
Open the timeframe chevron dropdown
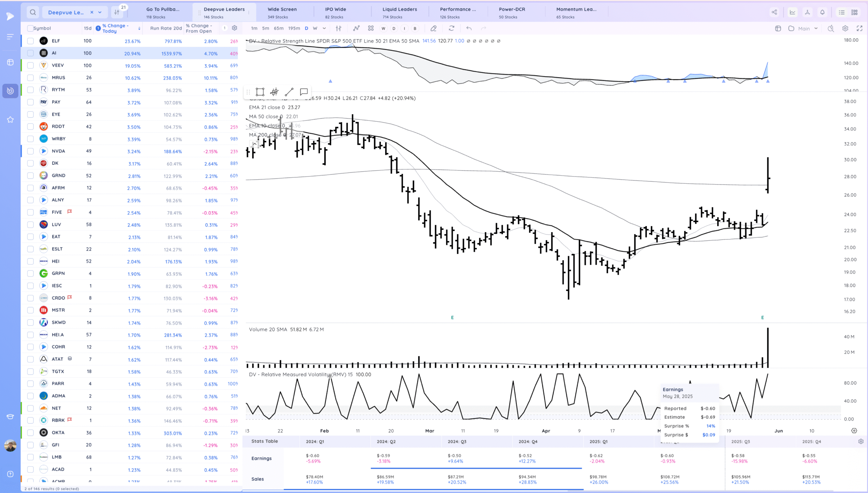[324, 28]
